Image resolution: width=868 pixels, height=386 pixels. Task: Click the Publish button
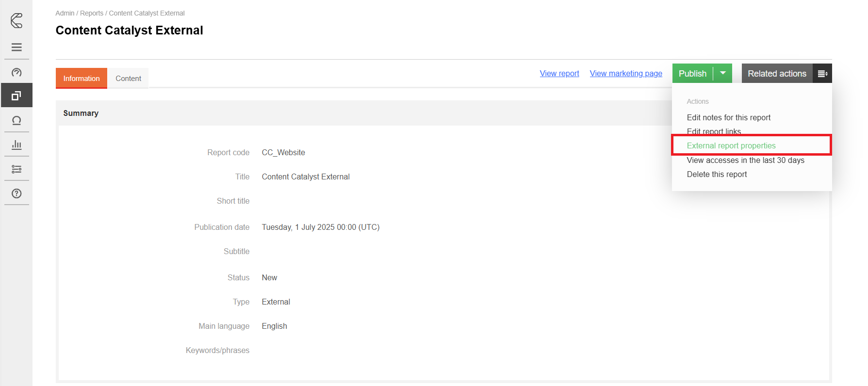point(692,73)
